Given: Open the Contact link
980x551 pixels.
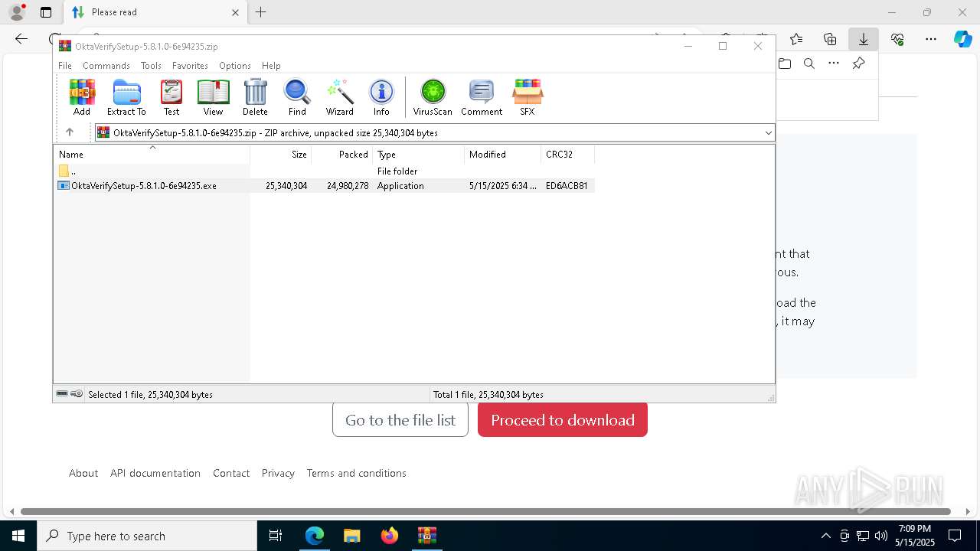Looking at the screenshot, I should point(231,473).
